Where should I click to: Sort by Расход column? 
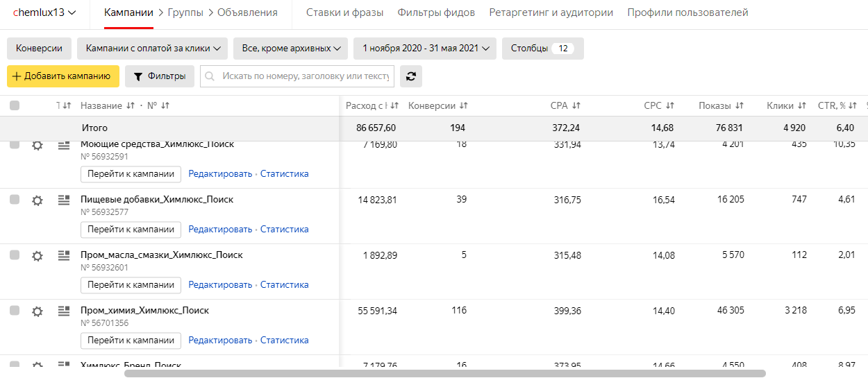pyautogui.click(x=394, y=106)
